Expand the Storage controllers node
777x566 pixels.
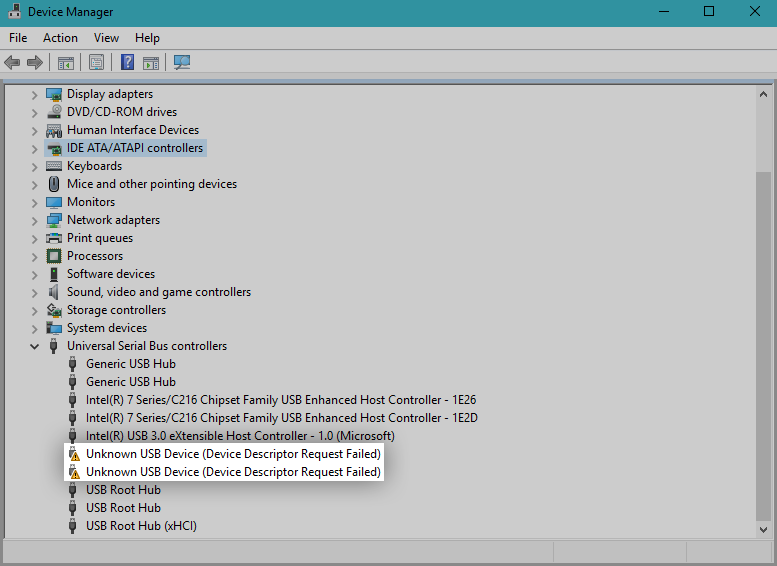click(x=34, y=311)
